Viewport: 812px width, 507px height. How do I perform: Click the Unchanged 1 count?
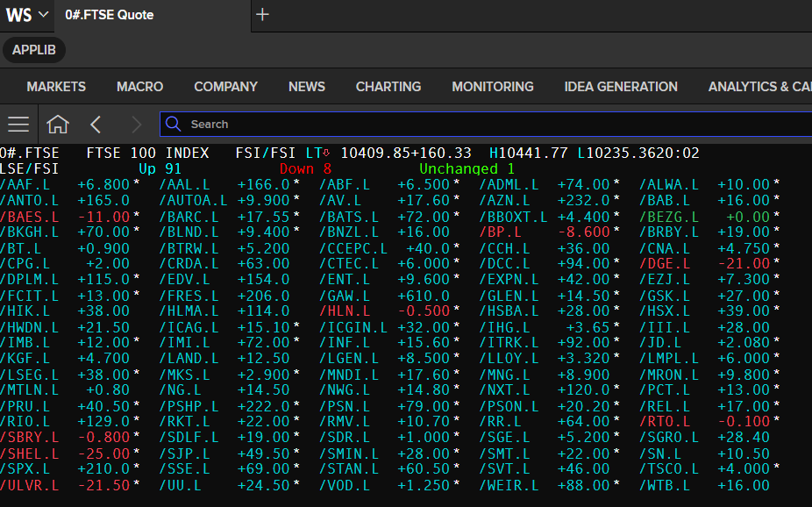coord(467,168)
